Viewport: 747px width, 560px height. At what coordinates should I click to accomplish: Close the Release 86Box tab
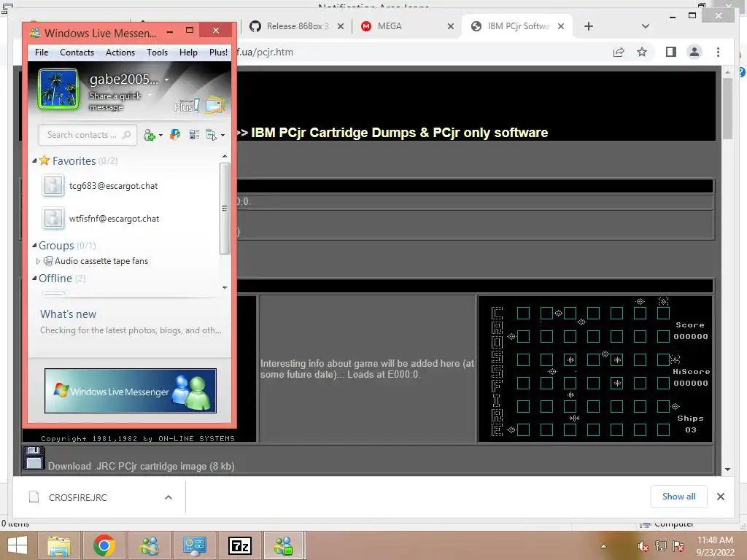[x=341, y=27]
